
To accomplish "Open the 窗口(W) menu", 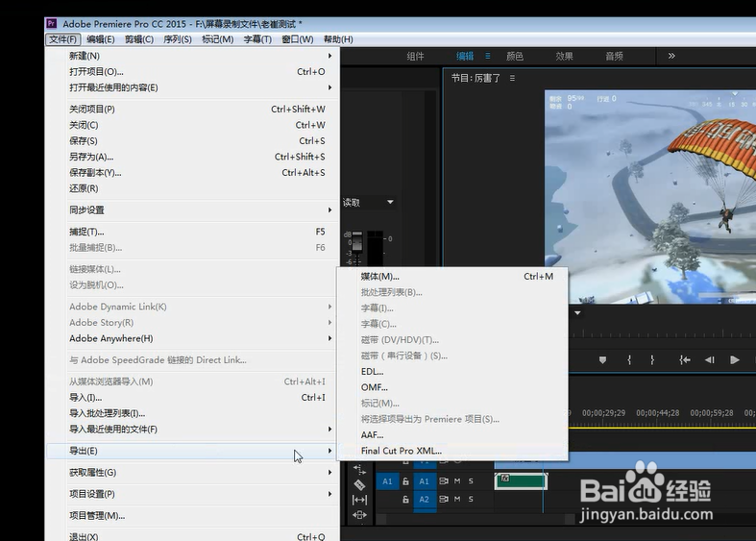I will [297, 39].
